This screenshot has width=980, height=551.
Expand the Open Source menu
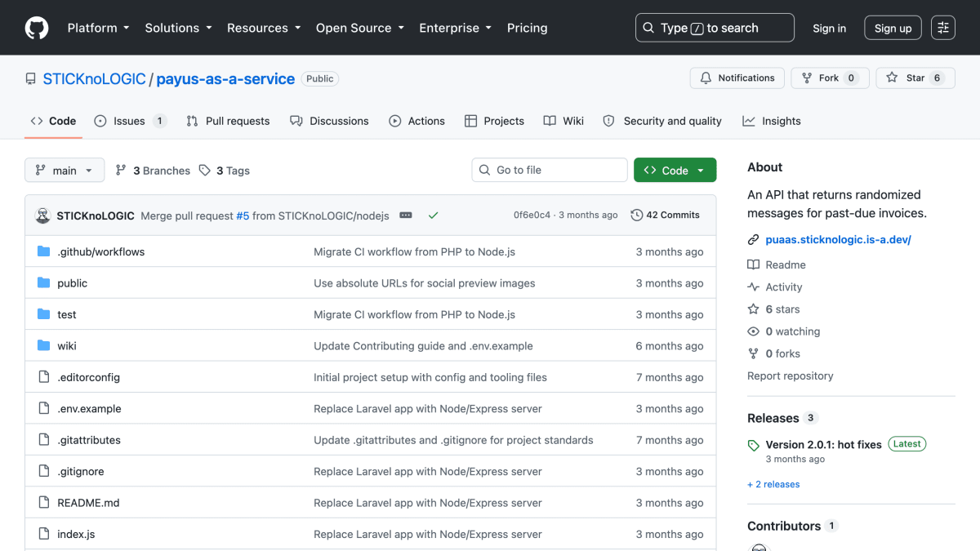coord(360,28)
